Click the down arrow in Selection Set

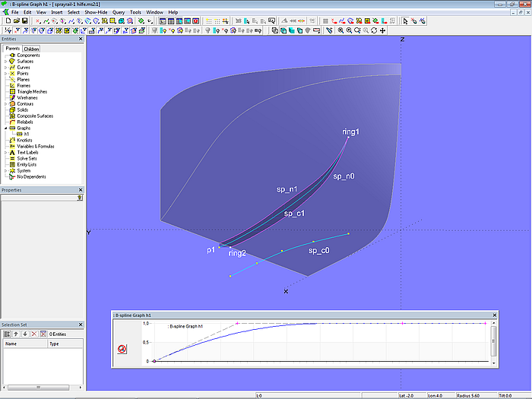click(x=24, y=334)
